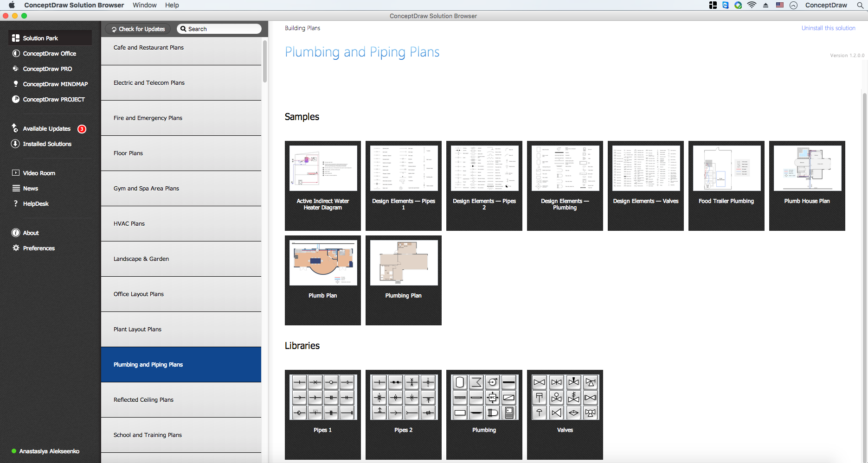Screen dimensions: 868x463
Task: Click the Check for Updates button
Action: pyautogui.click(x=138, y=29)
